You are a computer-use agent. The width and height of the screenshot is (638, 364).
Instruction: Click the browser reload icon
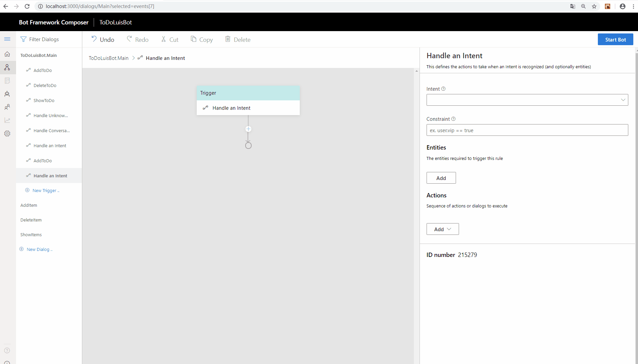27,6
